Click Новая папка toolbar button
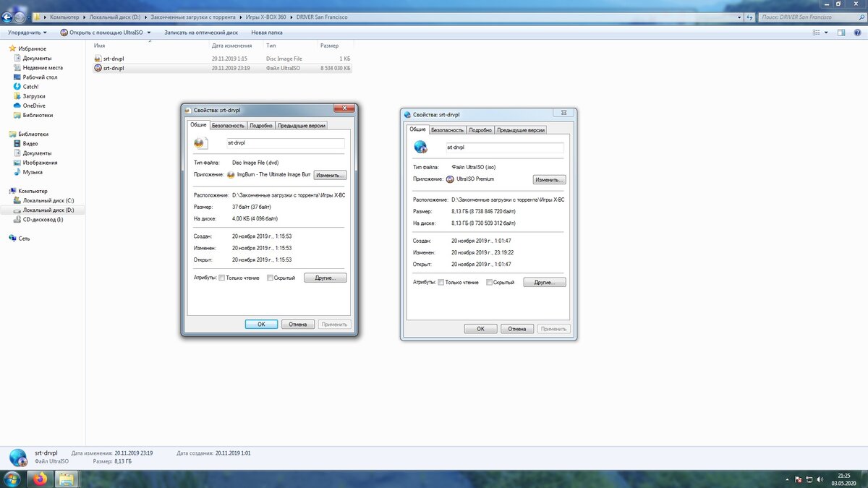This screenshot has height=488, width=868. [x=266, y=33]
